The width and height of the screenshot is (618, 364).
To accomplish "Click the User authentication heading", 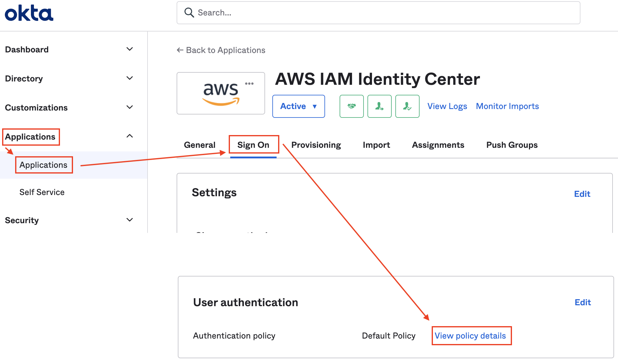I will (x=246, y=302).
